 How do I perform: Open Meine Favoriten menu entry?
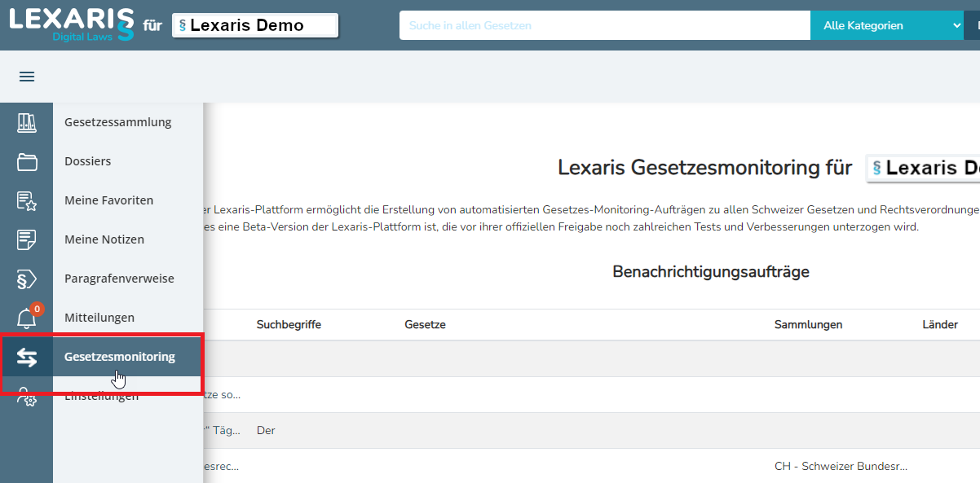(x=109, y=200)
